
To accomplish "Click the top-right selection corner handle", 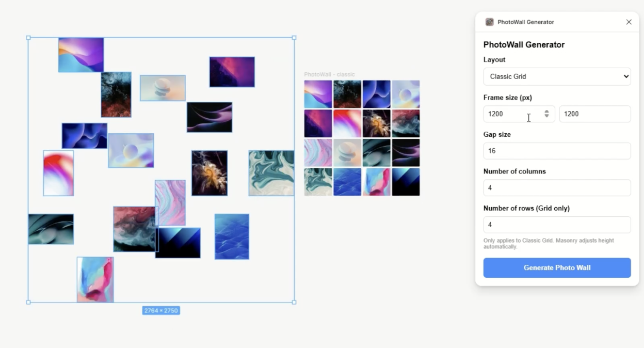I will click(294, 38).
